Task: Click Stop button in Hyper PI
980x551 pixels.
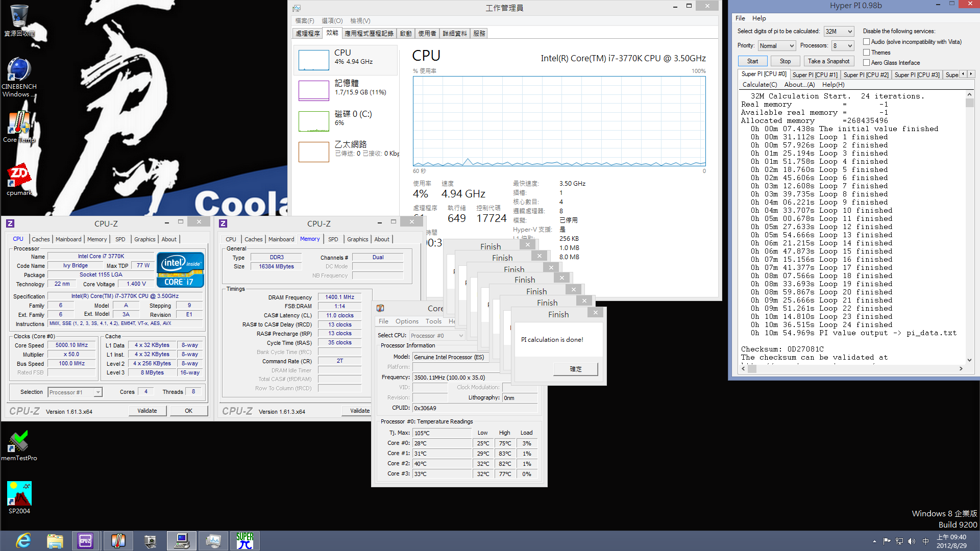Action: point(785,61)
